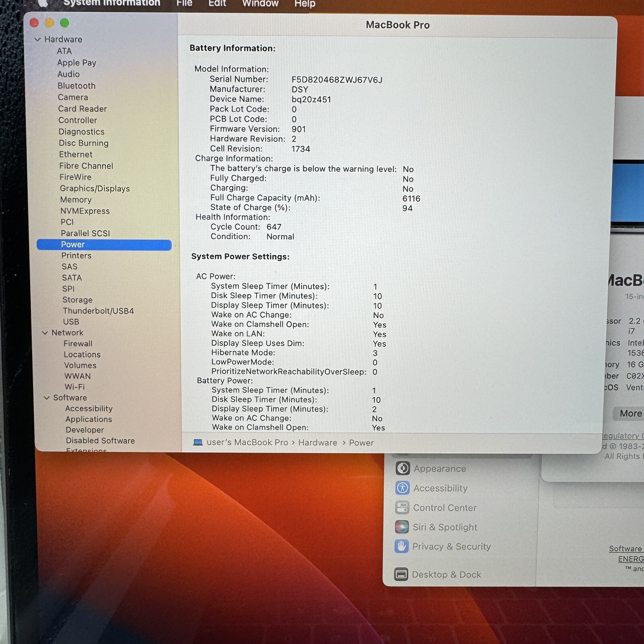This screenshot has height=644, width=644.
Task: Select Diagnostics in the sidebar
Action: (x=81, y=132)
